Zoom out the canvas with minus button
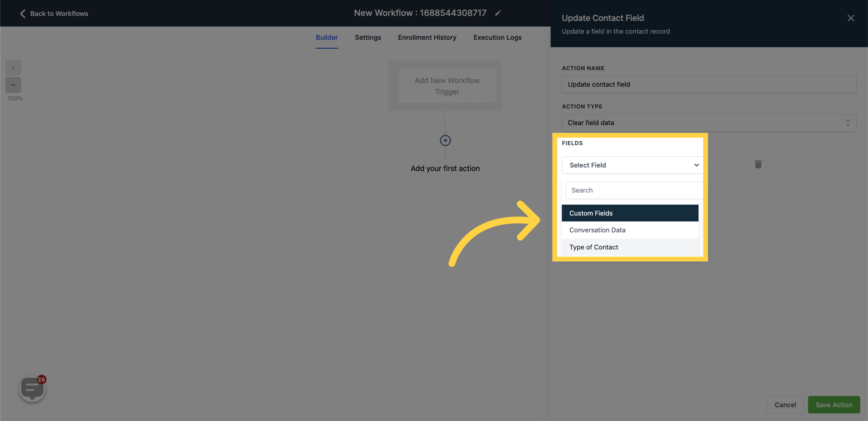Viewport: 868px width, 421px height. pos(13,85)
